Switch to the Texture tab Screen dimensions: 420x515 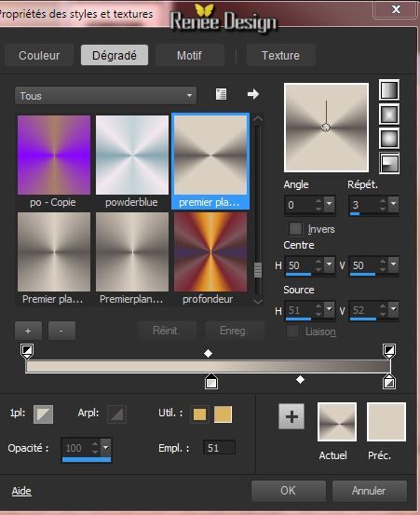pyautogui.click(x=280, y=55)
